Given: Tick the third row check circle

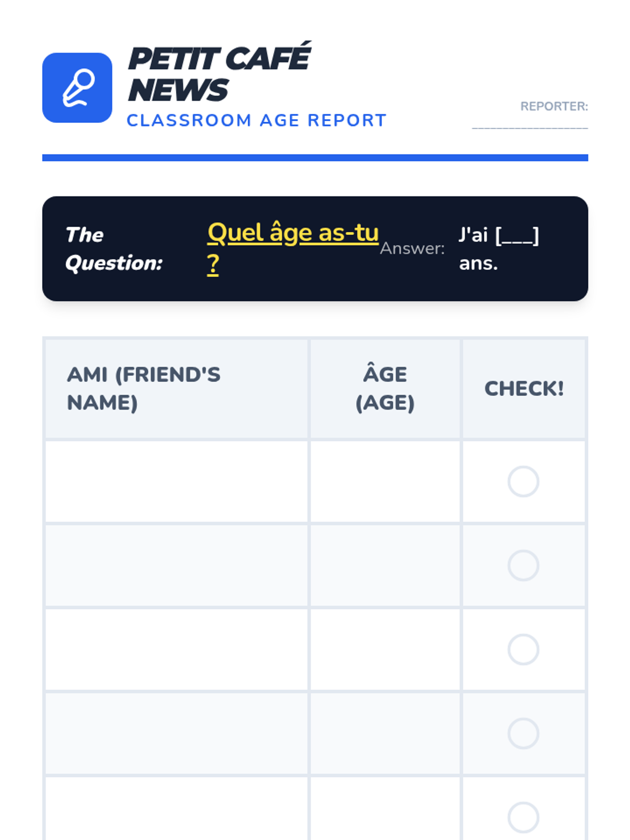Looking at the screenshot, I should [x=523, y=649].
